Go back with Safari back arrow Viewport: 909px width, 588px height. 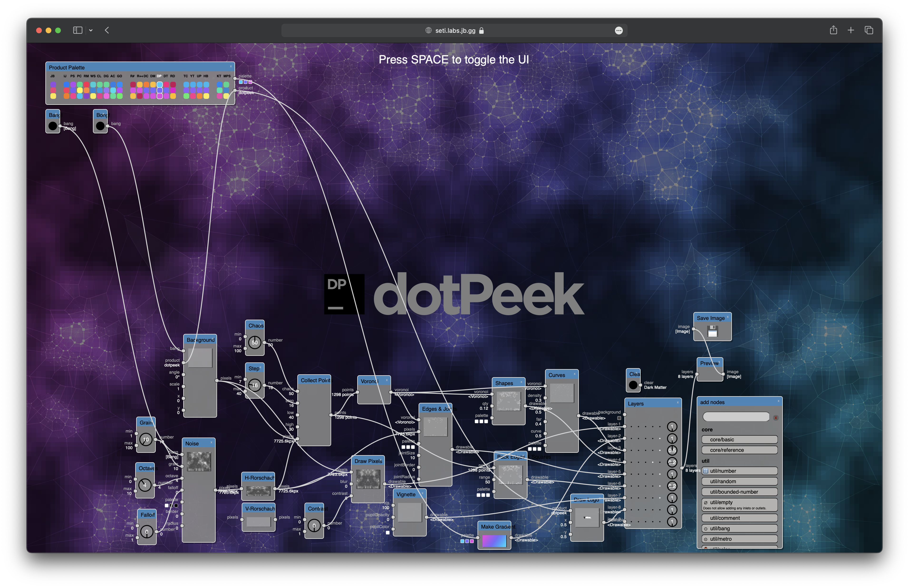click(x=107, y=30)
